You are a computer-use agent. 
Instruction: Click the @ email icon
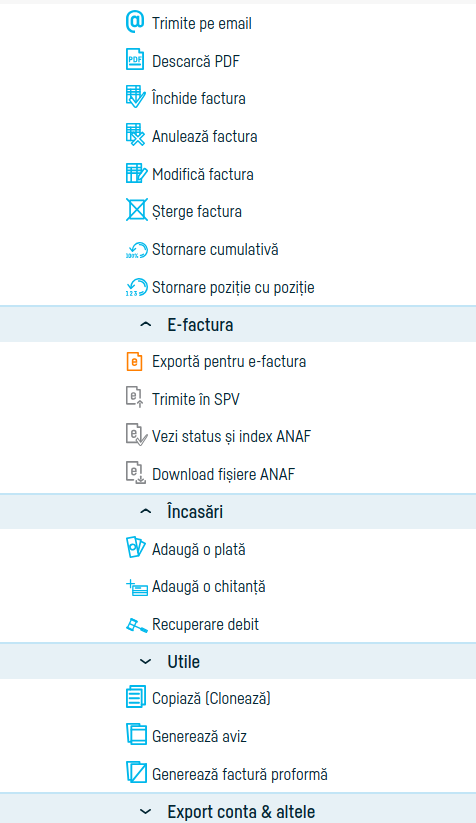[135, 23]
